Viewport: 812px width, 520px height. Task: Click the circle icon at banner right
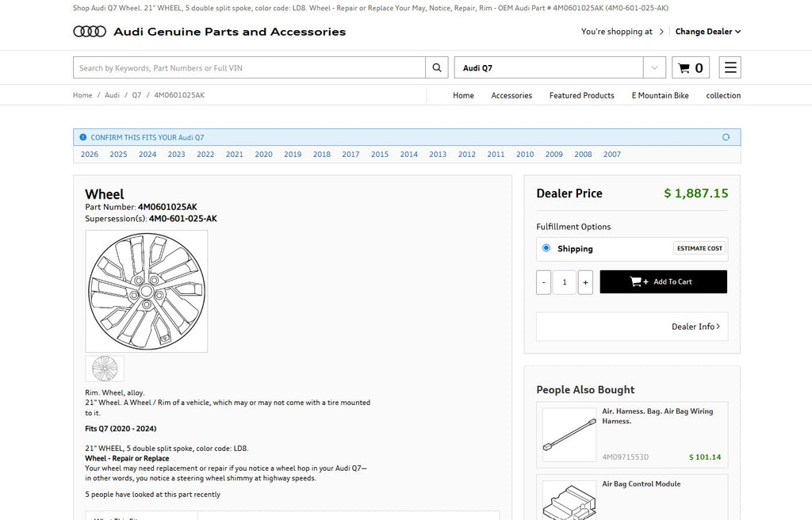click(726, 137)
